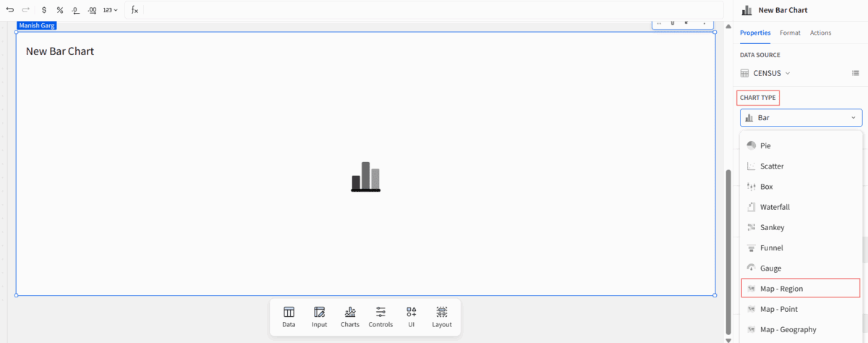
Task: Open the 123 number format dropdown
Action: tap(110, 10)
